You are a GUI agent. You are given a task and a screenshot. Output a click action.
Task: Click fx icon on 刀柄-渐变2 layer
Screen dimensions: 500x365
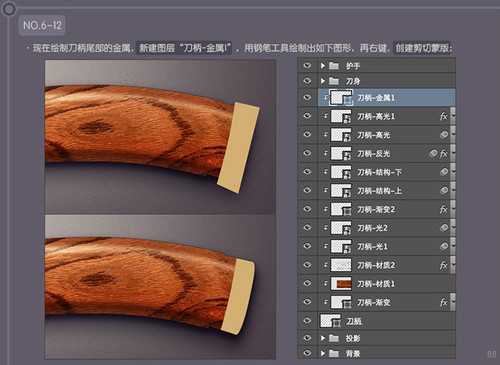444,209
